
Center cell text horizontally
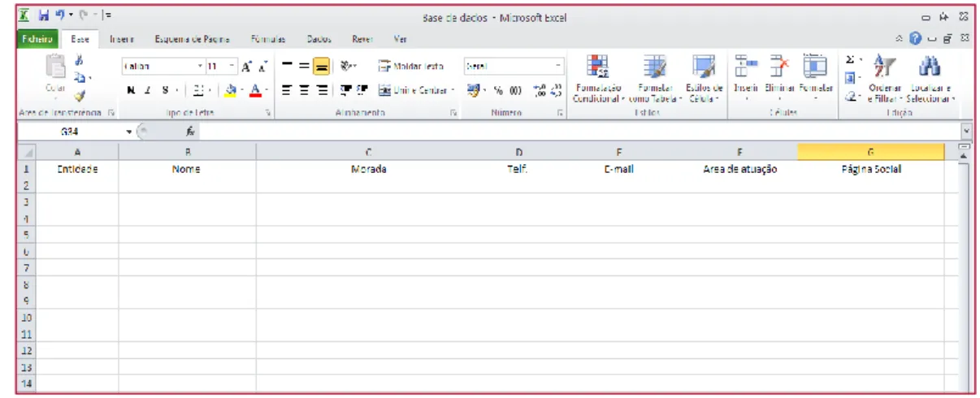pyautogui.click(x=305, y=90)
